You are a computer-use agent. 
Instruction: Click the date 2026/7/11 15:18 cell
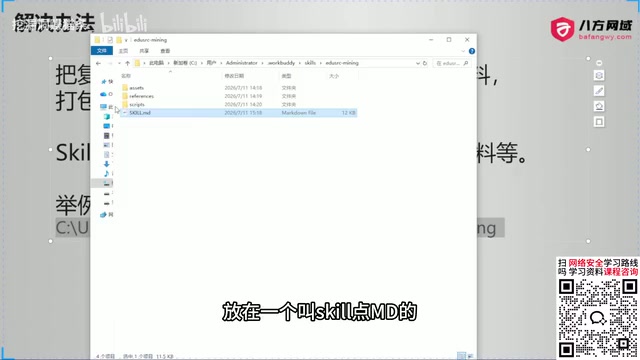[x=243, y=113]
